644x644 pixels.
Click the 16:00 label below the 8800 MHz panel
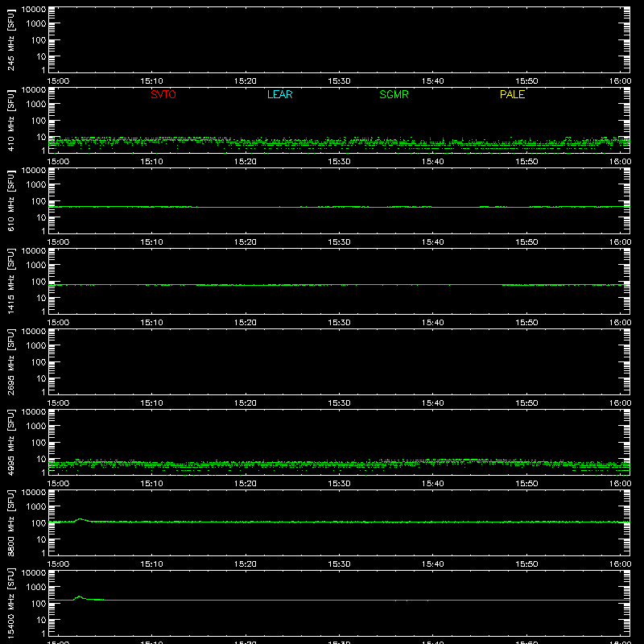tap(620, 564)
